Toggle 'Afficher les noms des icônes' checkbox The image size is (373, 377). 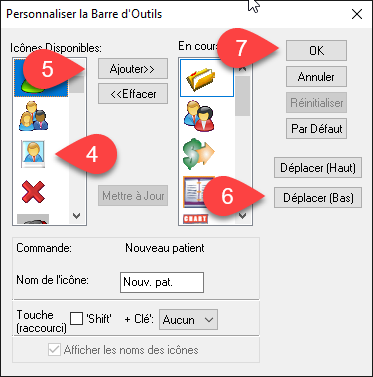[x=54, y=350]
